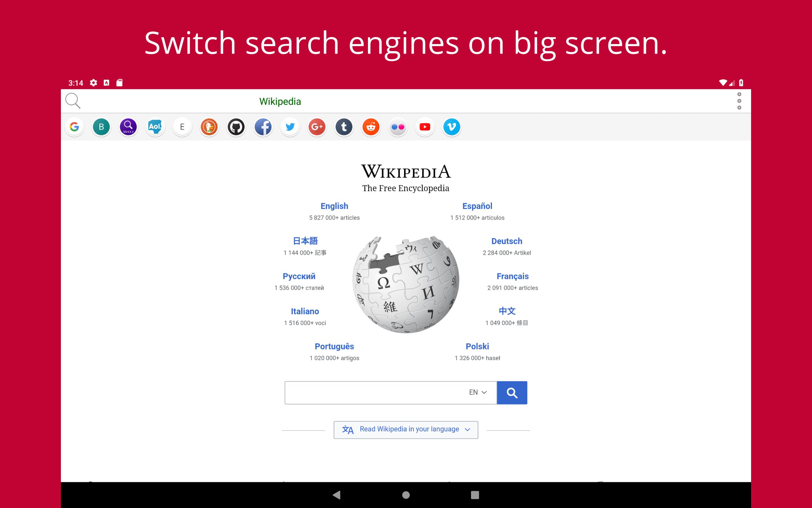Open the Français Wikipedia link

[x=512, y=276]
